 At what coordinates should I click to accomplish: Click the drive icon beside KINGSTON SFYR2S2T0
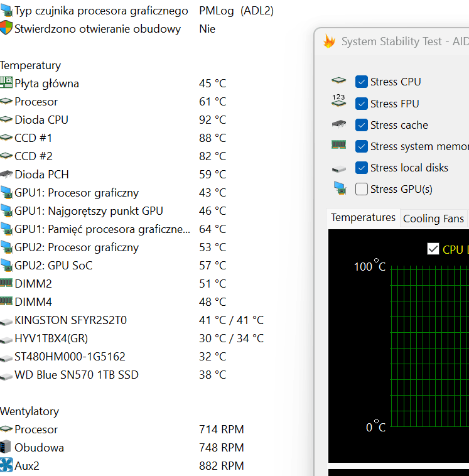6,320
